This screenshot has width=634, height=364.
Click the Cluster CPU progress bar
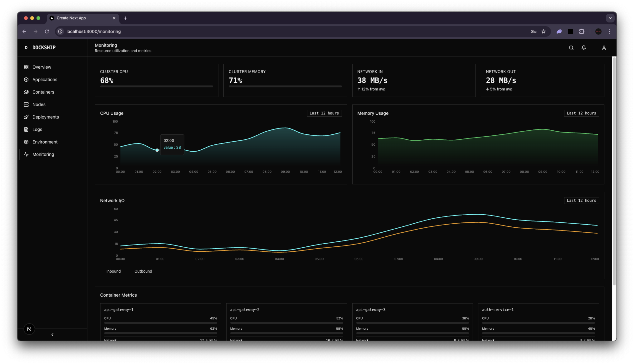pos(156,87)
